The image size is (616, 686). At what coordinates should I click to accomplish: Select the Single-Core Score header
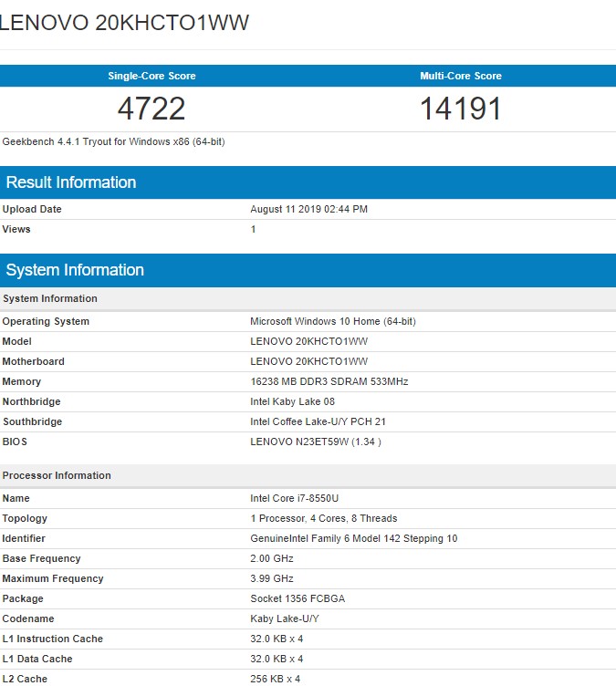151,76
